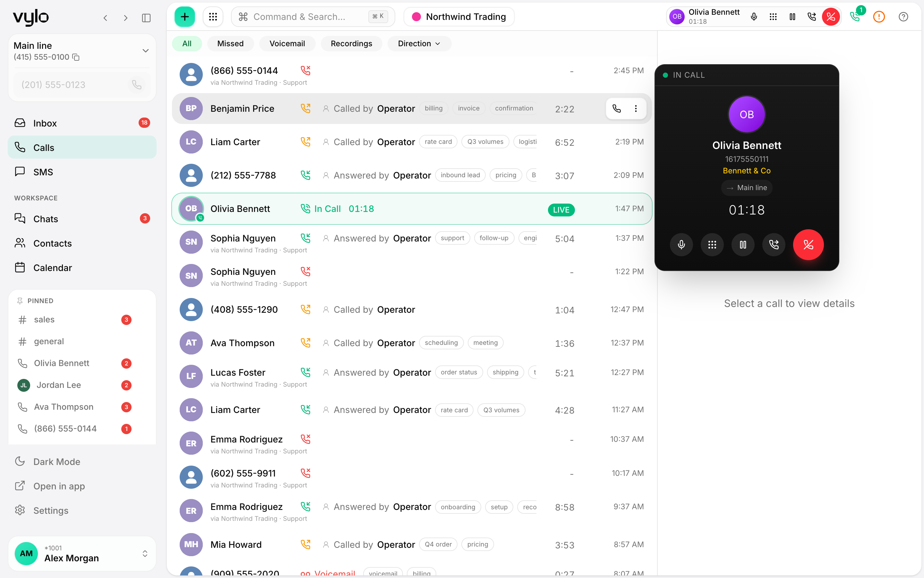This screenshot has height=578, width=924.
Task: Open pinned Ava Thompson conversation
Action: click(x=75, y=407)
